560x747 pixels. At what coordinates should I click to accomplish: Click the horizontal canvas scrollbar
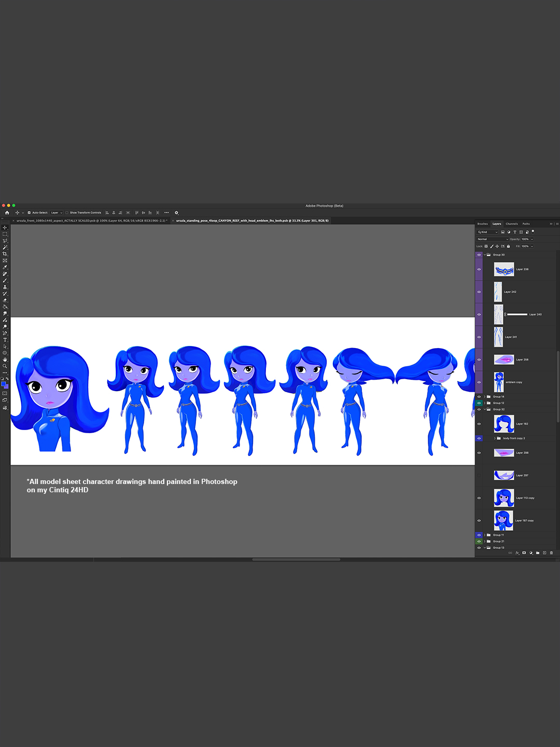[x=296, y=559]
